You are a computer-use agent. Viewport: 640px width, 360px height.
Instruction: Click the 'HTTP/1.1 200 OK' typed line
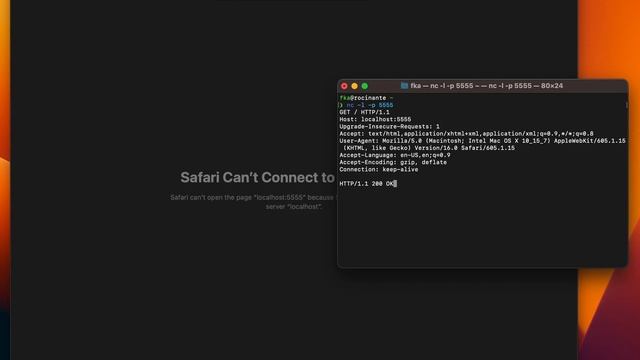tap(366, 184)
